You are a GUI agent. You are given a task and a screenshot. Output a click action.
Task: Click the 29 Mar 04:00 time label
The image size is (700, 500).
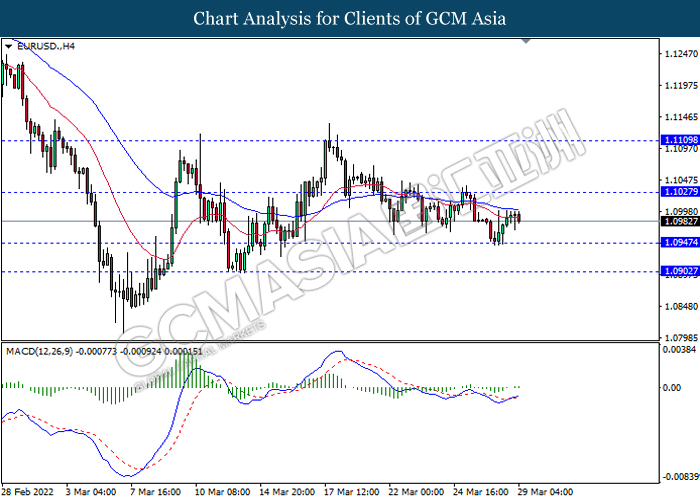545,492
